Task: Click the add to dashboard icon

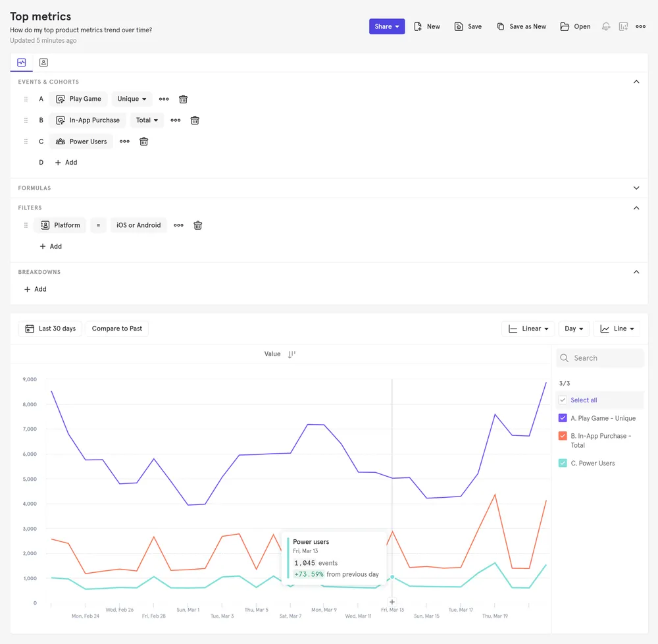Action: click(623, 26)
